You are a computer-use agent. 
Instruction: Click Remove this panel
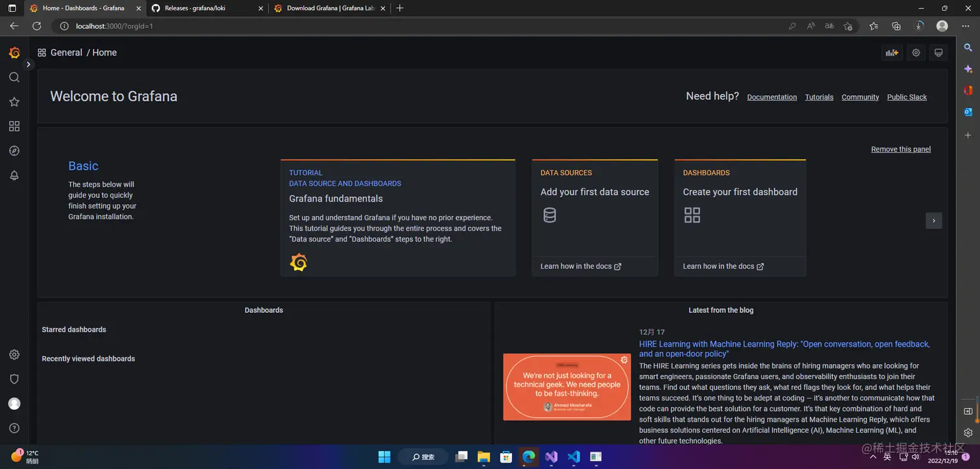[901, 149]
